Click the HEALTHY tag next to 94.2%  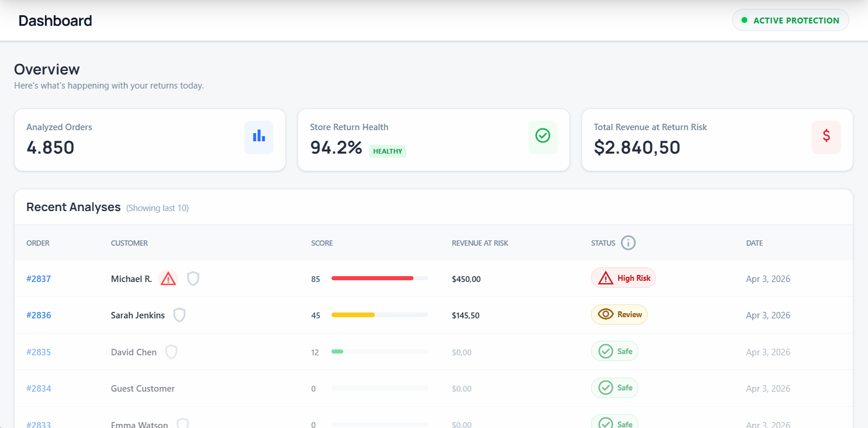point(388,151)
